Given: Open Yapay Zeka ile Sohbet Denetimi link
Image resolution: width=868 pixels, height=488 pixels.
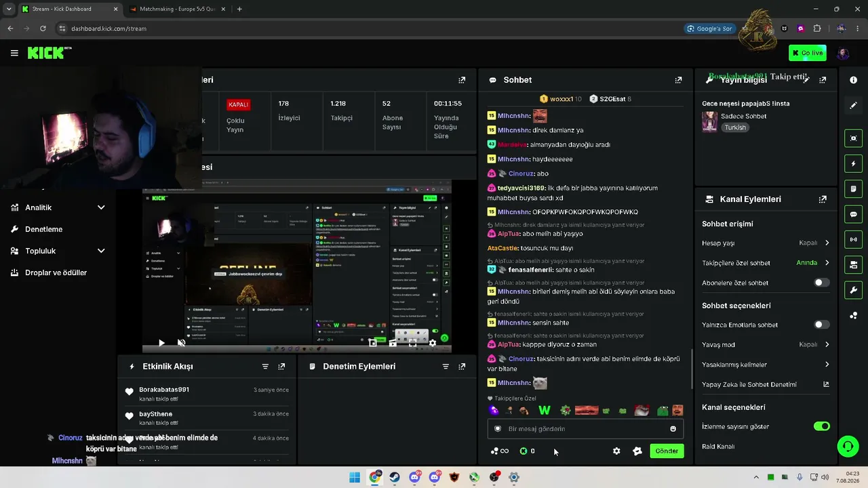Looking at the screenshot, I should (x=766, y=384).
